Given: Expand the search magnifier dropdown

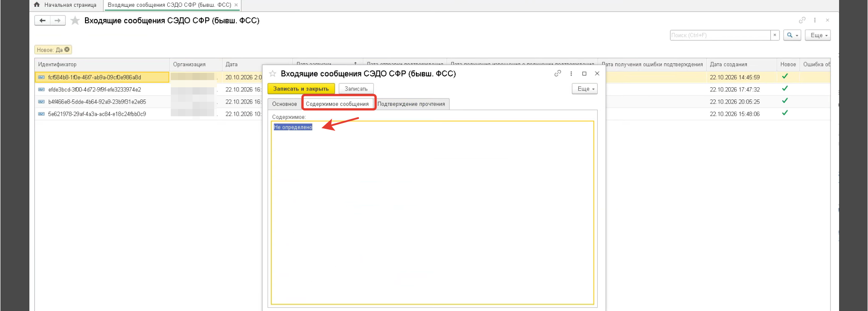Looking at the screenshot, I should pos(792,35).
